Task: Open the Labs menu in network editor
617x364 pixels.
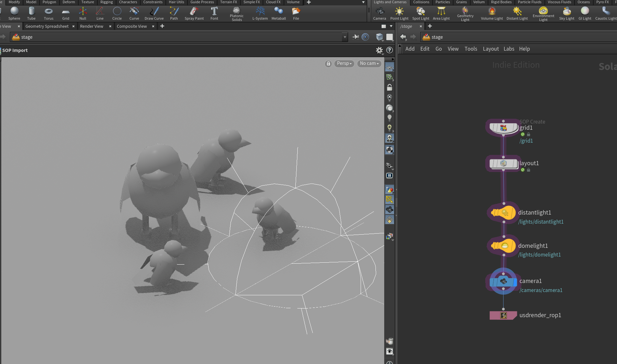Action: point(509,49)
